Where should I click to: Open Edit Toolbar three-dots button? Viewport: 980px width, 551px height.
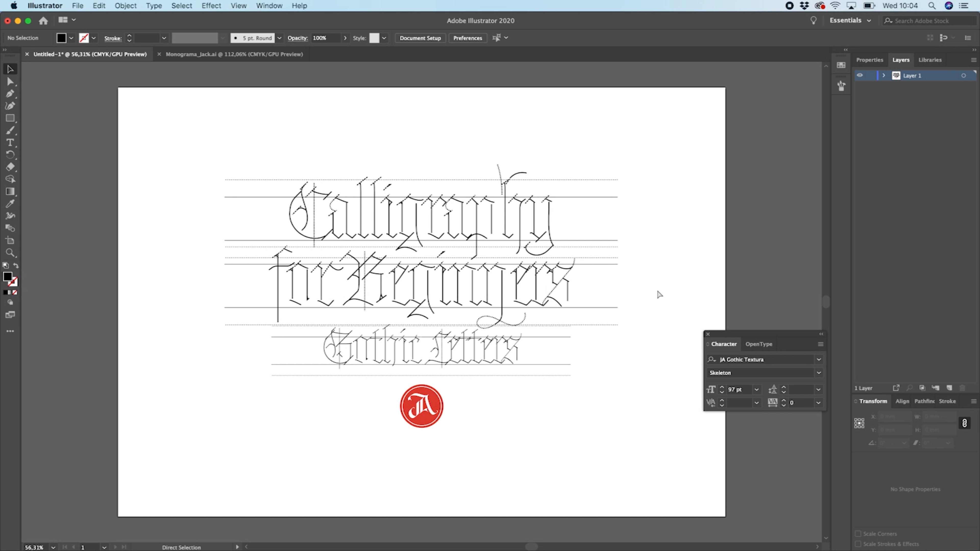tap(10, 331)
